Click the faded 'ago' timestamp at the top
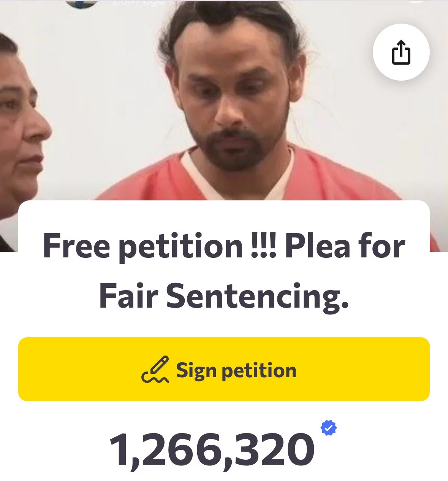The image size is (448, 481). [152, 2]
